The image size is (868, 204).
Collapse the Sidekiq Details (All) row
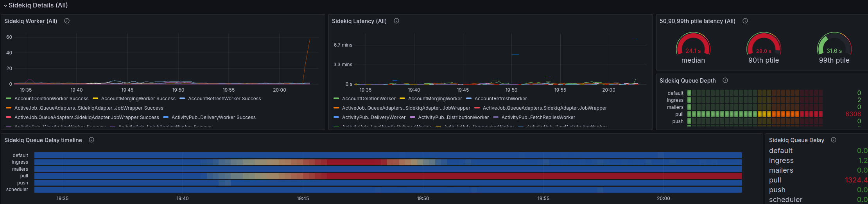(5, 5)
